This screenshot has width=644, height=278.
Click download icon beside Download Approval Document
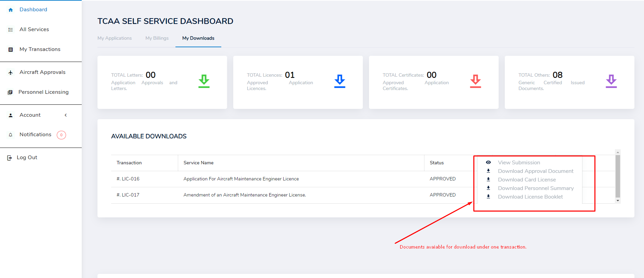488,171
